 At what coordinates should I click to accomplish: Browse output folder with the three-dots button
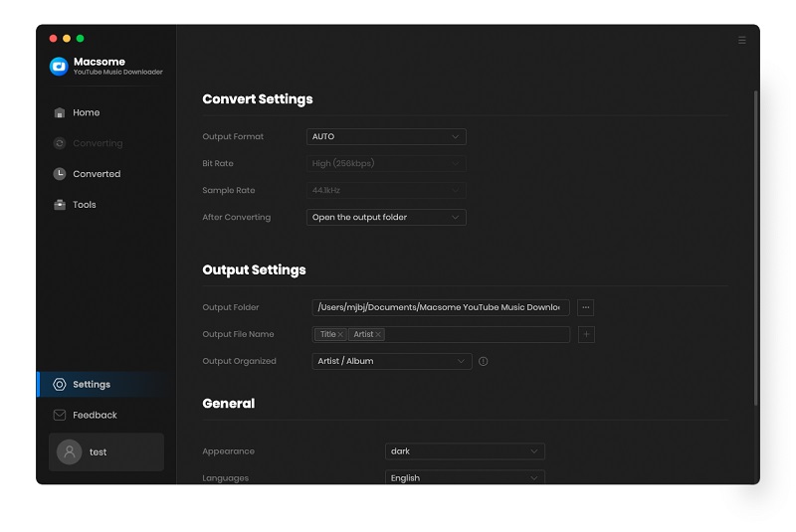click(x=585, y=307)
